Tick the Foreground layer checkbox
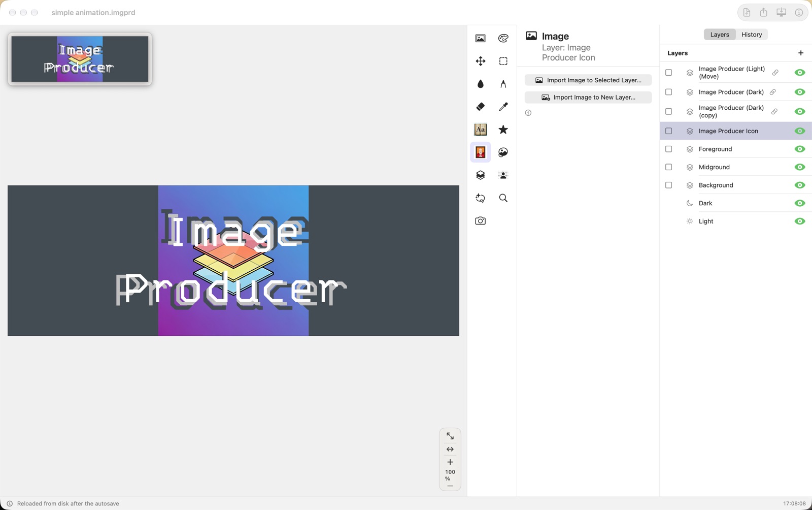Viewport: 812px width, 510px height. coord(668,149)
